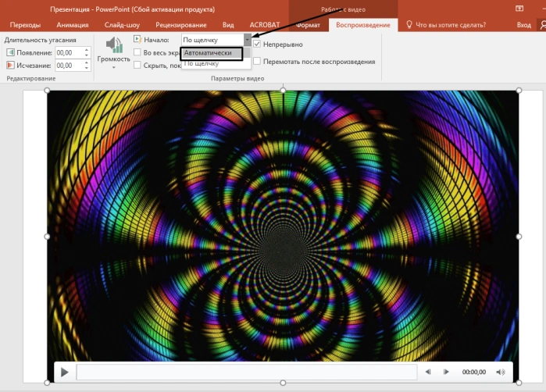Viewport: 546px width, 392px height.
Task: Click the Fade In (Появление) icon
Action: click(10, 52)
